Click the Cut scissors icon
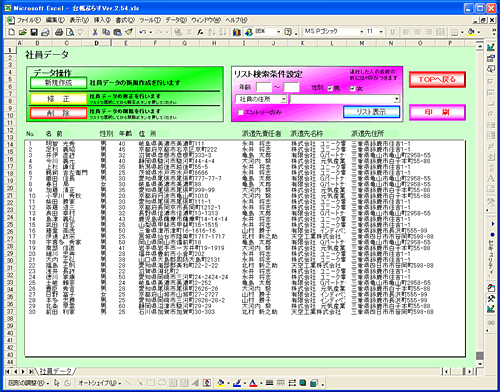This screenshot has width=500, height=392. [x=95, y=32]
